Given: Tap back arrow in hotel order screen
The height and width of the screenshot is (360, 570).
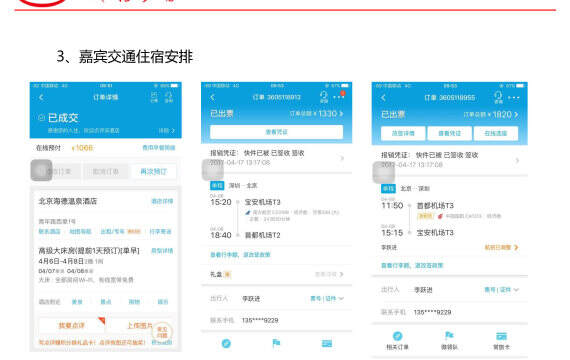Looking at the screenshot, I should point(41,97).
